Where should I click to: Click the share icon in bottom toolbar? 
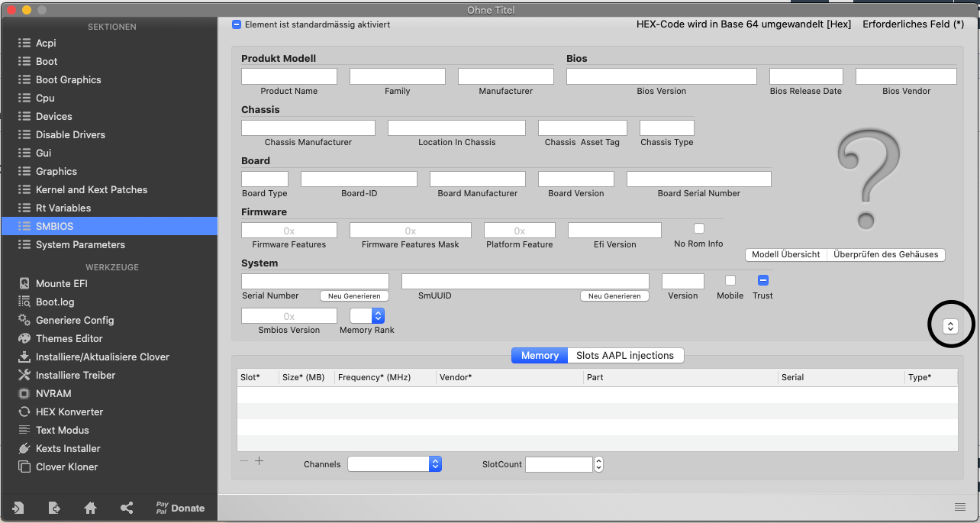click(127, 508)
